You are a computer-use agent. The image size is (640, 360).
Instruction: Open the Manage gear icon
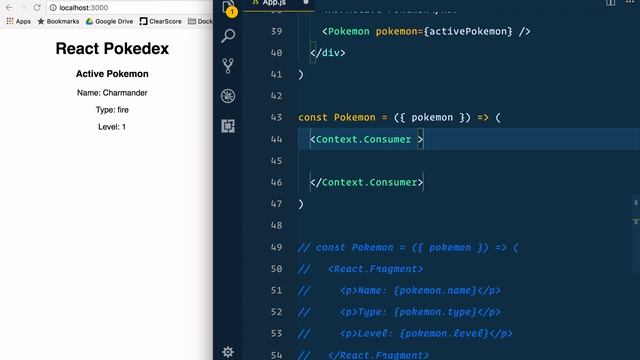click(x=228, y=351)
